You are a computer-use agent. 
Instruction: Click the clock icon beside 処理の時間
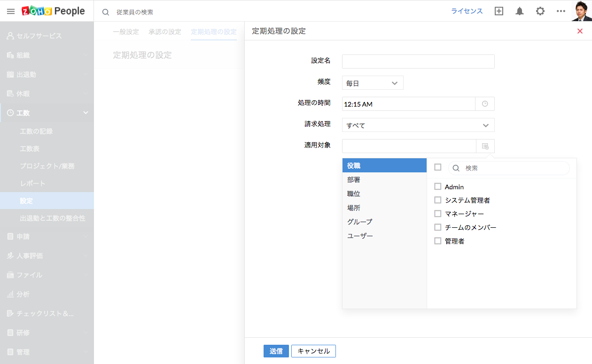click(485, 104)
